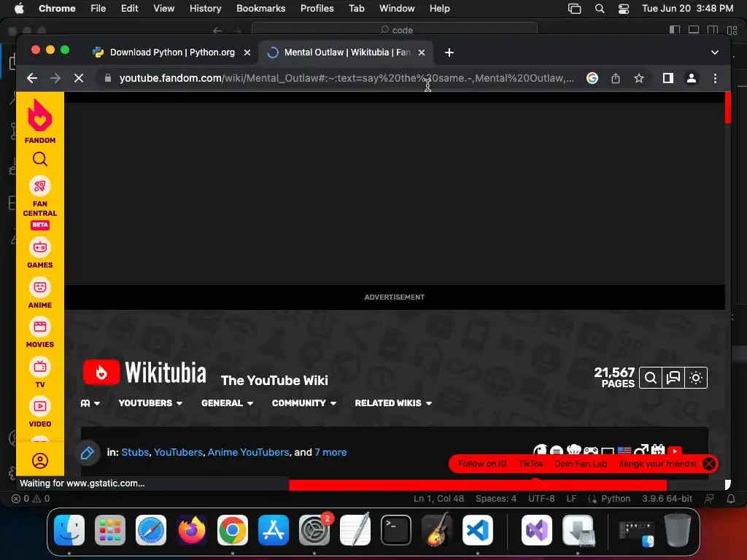Launch Firefox from the Dock
The height and width of the screenshot is (560, 747).
(192, 530)
